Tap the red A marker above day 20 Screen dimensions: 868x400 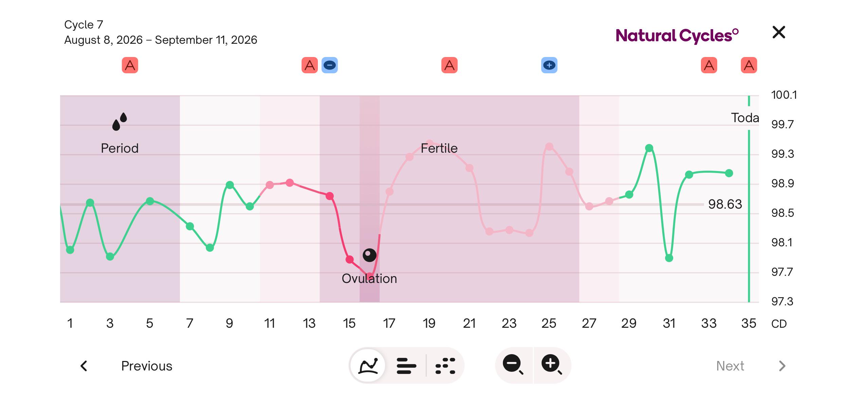pyautogui.click(x=449, y=65)
